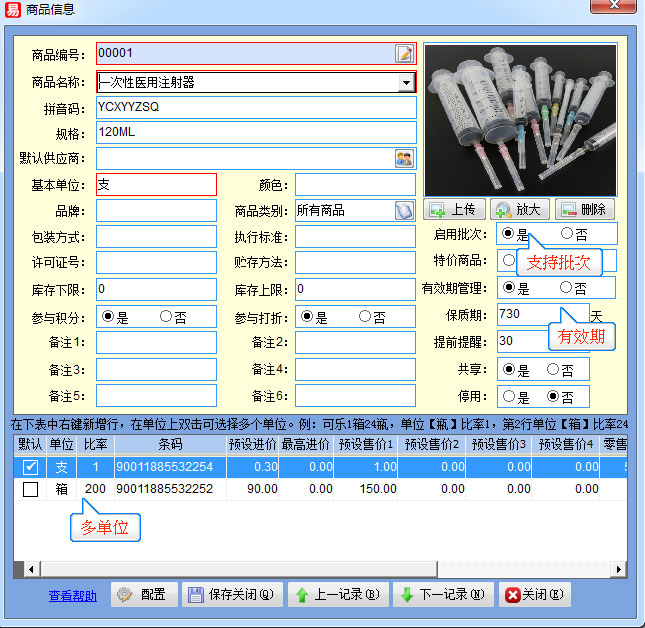
Task: Click the 条码 column header
Action: pos(170,444)
